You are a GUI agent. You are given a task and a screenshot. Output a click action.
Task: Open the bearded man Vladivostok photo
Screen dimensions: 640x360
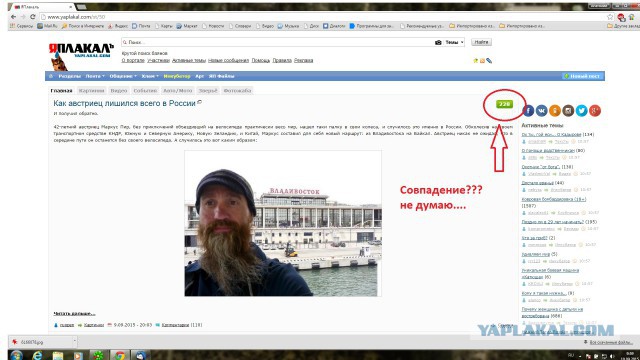[x=283, y=223]
